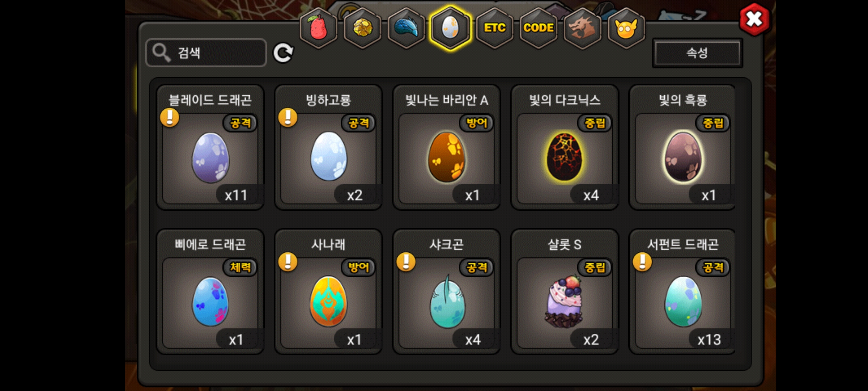Select the 빛의 다크닉스 lava egg

(564, 156)
